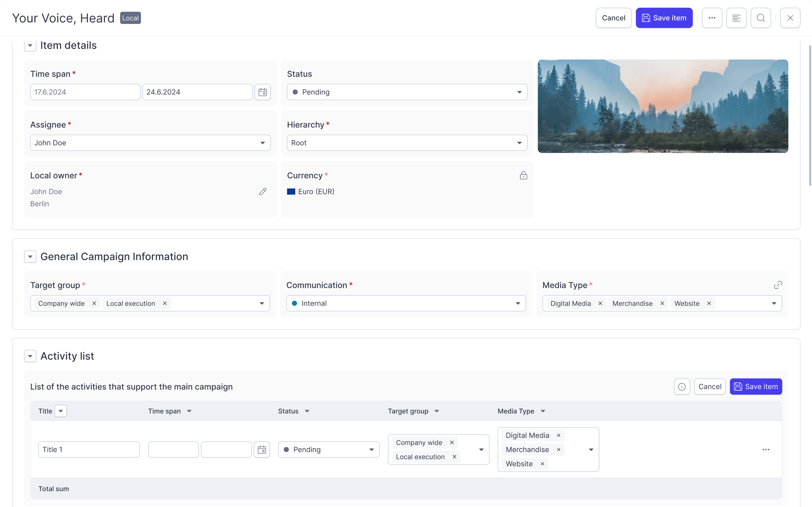Remove Local execution tag in Target group field
The width and height of the screenshot is (812, 507).
pyautogui.click(x=165, y=303)
